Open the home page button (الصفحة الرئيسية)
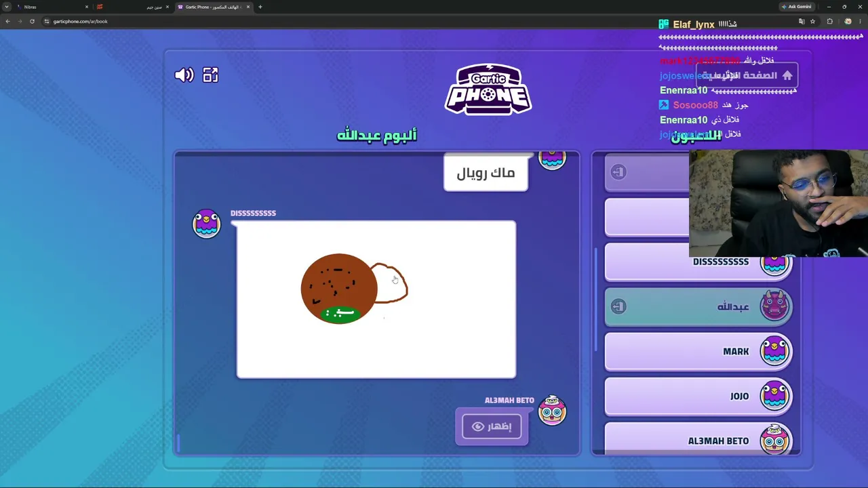 tap(746, 75)
